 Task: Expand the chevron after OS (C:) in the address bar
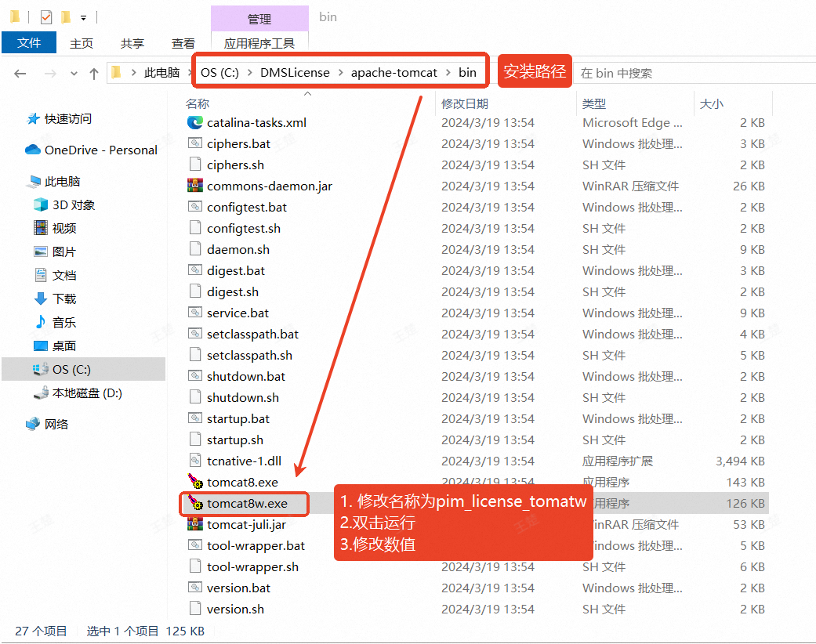250,72
